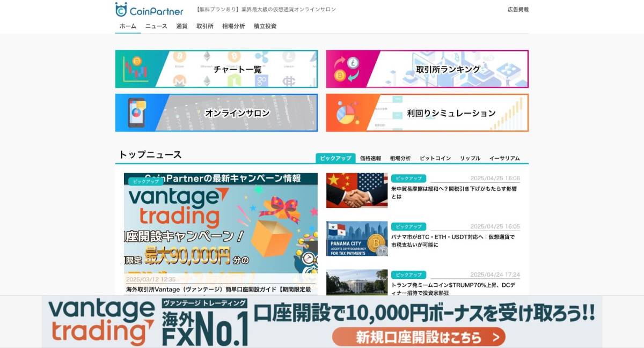The width and height of the screenshot is (644, 348).
Task: Click the Ripple icon in the チャート一覧 banner
Action: pyautogui.click(x=261, y=56)
